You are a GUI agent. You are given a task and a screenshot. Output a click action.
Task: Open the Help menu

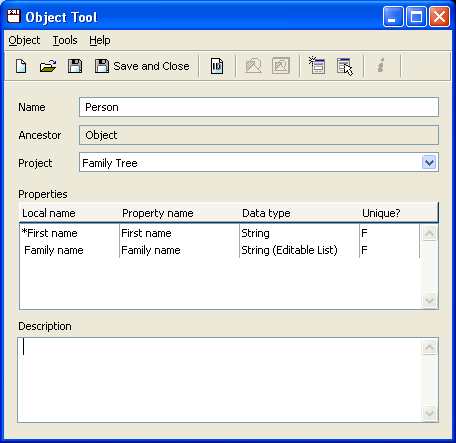click(100, 40)
